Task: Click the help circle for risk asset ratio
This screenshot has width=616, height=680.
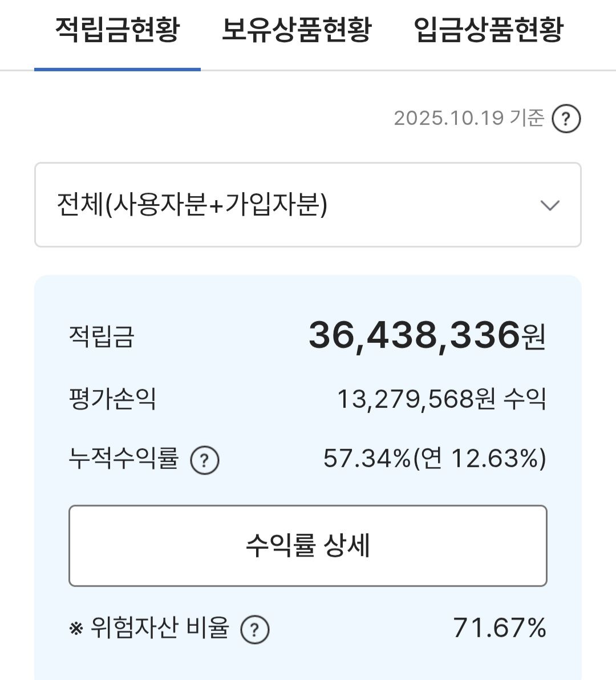Action: [x=255, y=629]
